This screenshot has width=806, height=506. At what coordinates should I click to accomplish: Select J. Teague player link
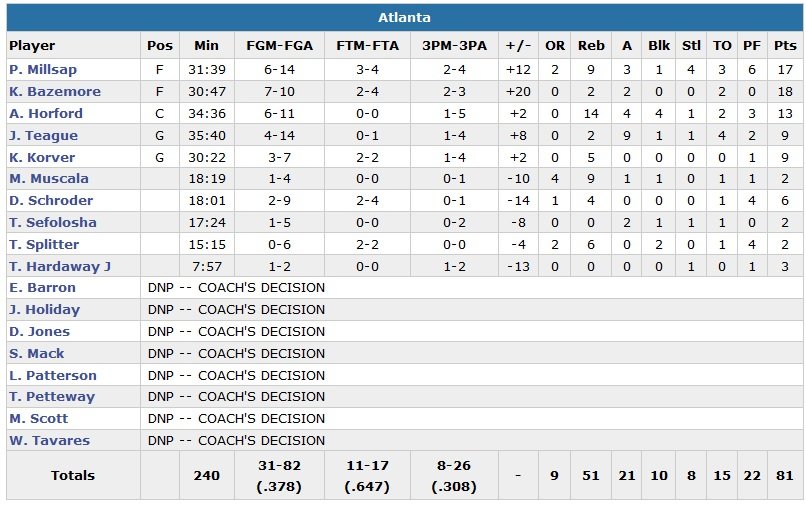(x=43, y=136)
